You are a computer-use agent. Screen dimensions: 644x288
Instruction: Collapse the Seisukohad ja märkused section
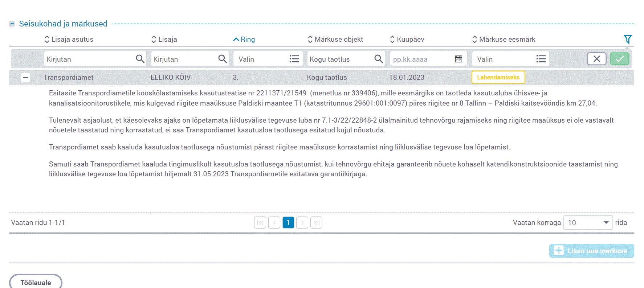pyautogui.click(x=12, y=24)
